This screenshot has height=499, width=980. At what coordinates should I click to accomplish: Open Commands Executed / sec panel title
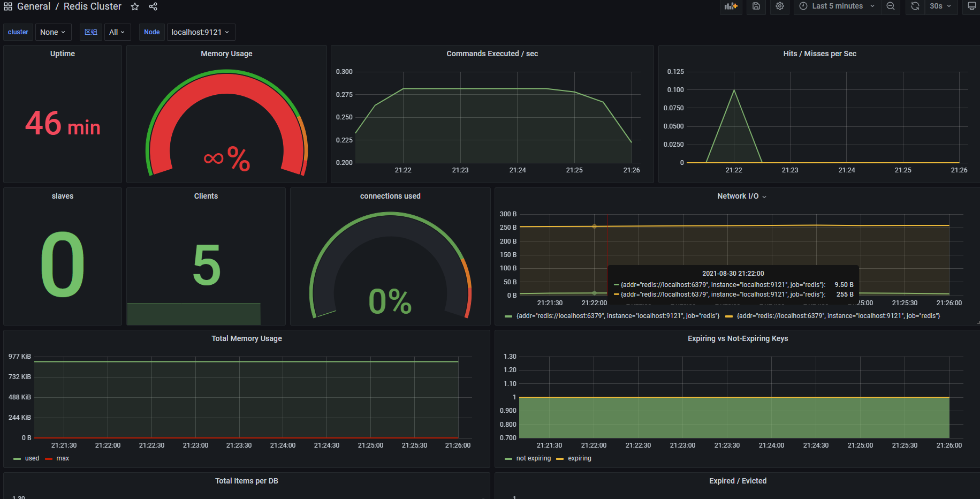492,54
